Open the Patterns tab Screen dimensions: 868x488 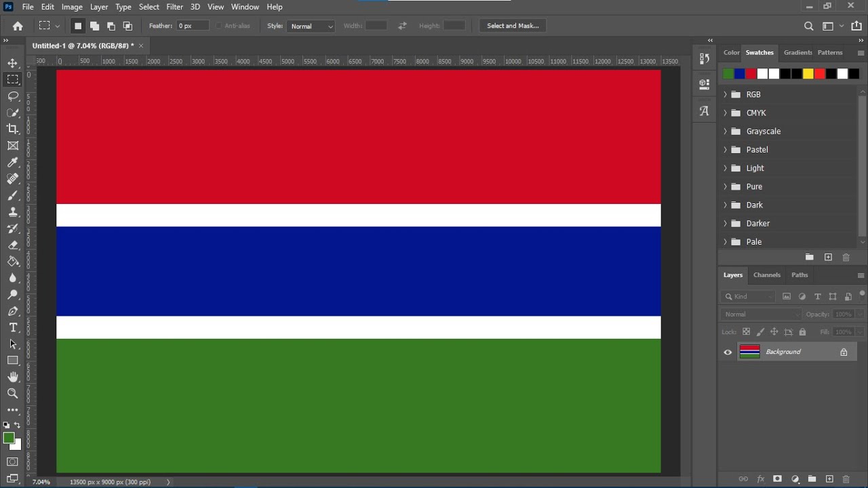830,52
